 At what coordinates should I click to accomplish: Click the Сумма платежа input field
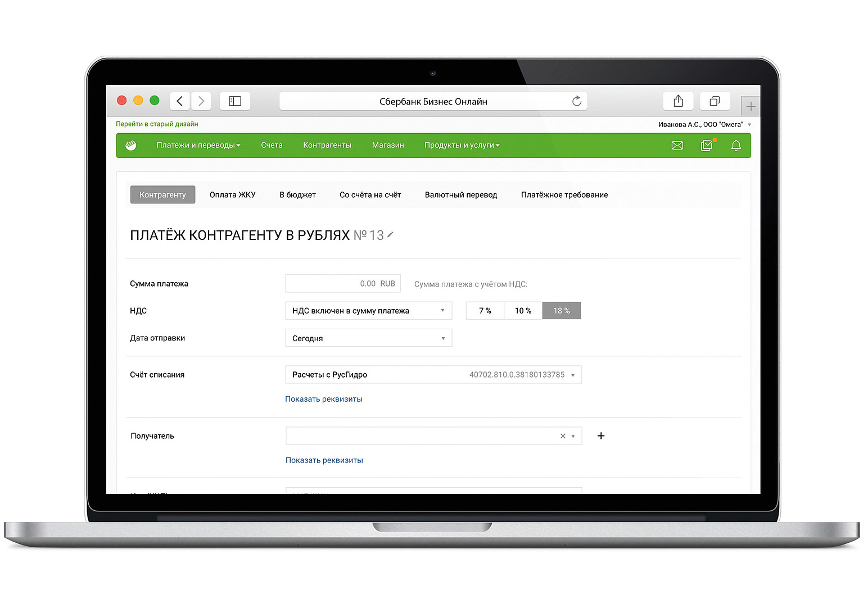pyautogui.click(x=342, y=284)
